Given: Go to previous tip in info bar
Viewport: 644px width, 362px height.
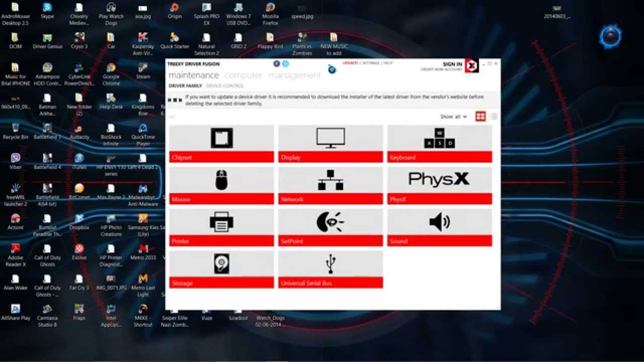Looking at the screenshot, I should pos(170,100).
